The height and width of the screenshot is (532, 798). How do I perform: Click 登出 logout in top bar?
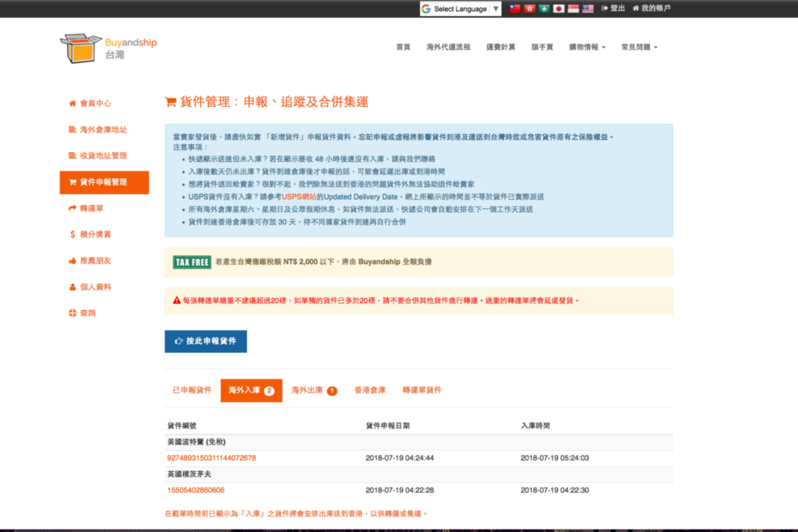pos(613,9)
